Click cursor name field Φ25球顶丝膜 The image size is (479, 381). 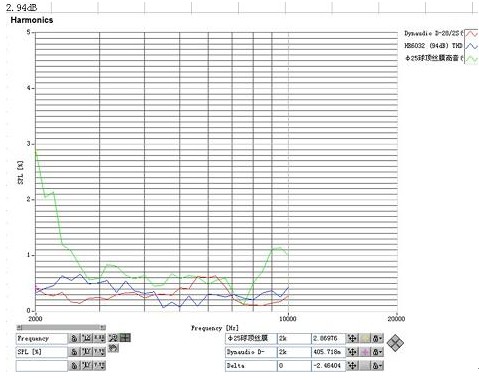coord(251,338)
